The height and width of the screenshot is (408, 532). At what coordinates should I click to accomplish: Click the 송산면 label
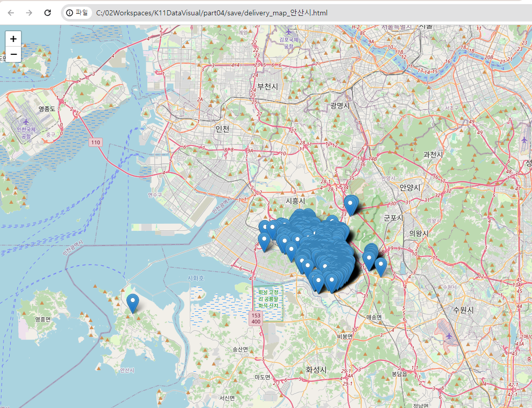(240, 349)
